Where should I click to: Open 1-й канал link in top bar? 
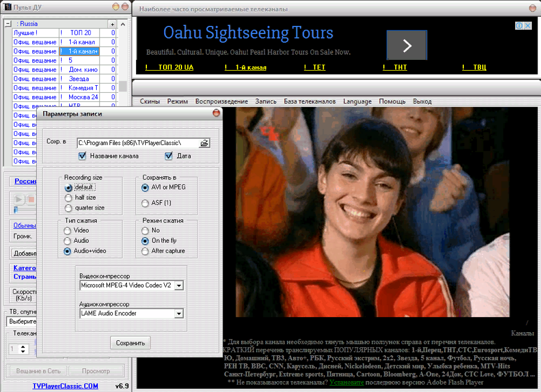point(245,67)
